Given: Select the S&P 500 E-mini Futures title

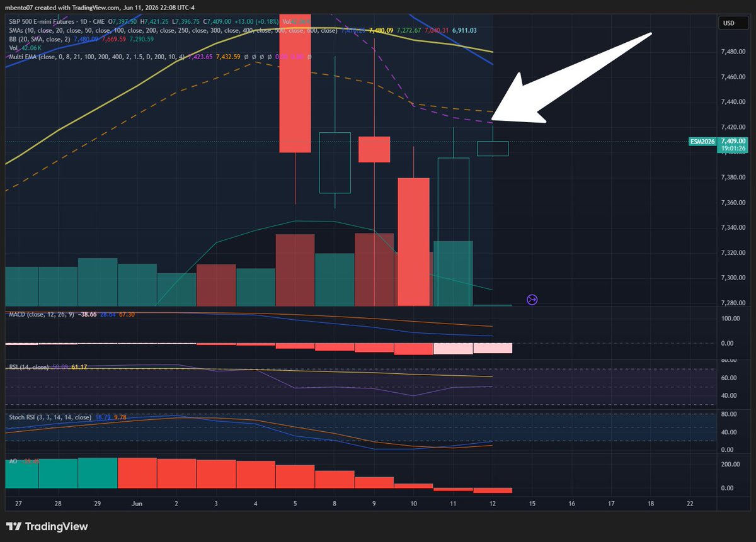Looking at the screenshot, I should [x=41, y=23].
